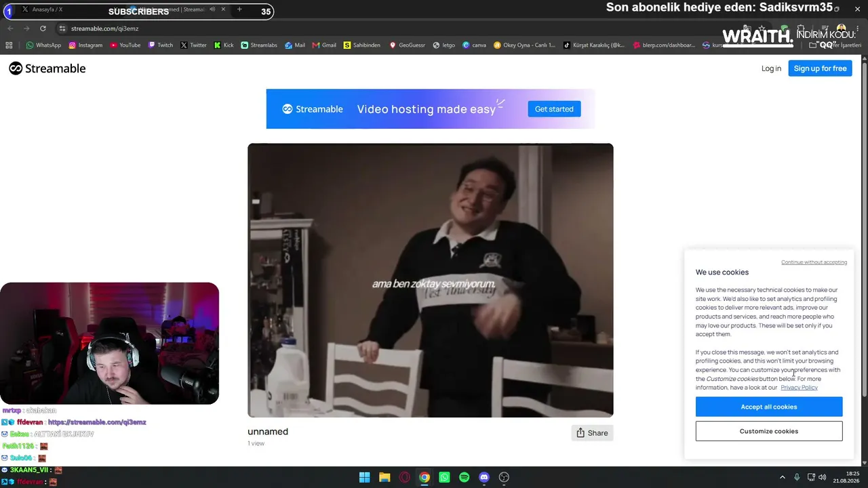The image size is (868, 488).
Task: Open the WhatsApp bookmark
Action: 43,45
